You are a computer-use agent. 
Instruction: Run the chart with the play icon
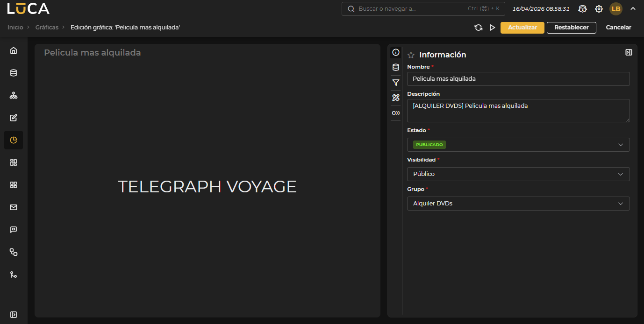pos(492,28)
